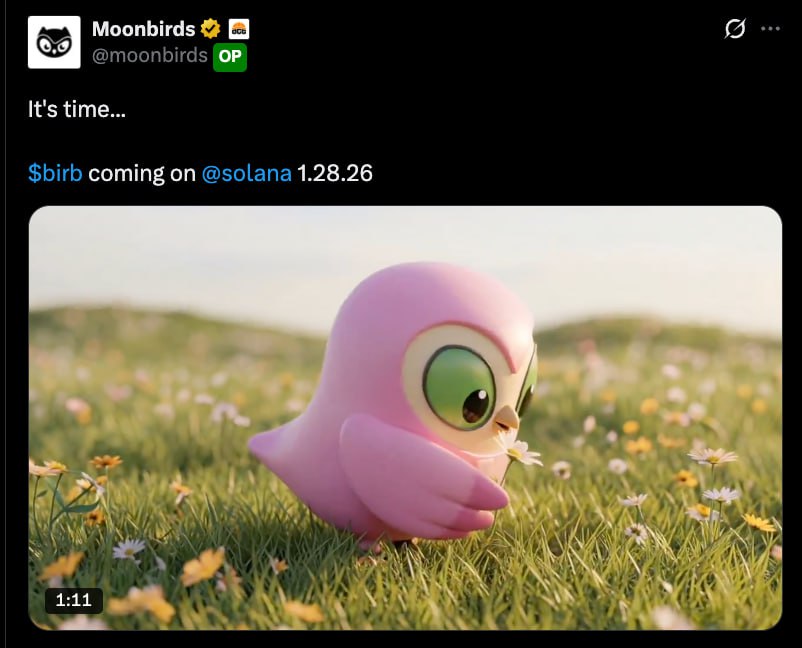The height and width of the screenshot is (648, 802).
Task: Click the "It's time..." post text
Action: 77,109
